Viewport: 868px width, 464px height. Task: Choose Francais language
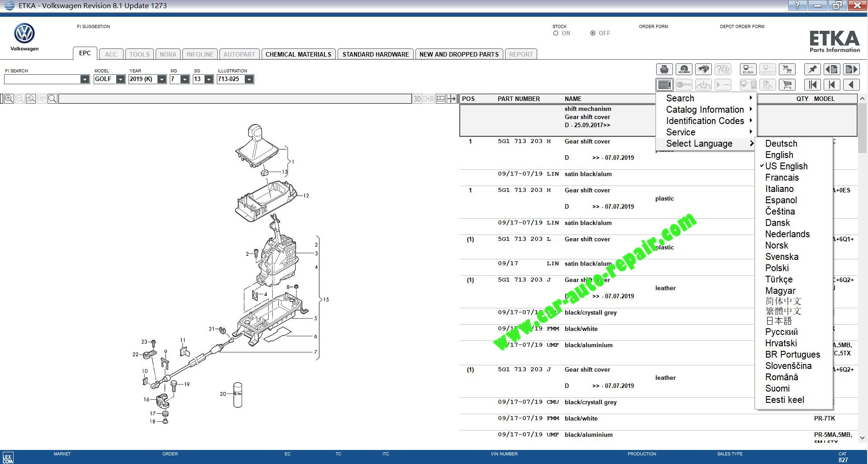(782, 177)
